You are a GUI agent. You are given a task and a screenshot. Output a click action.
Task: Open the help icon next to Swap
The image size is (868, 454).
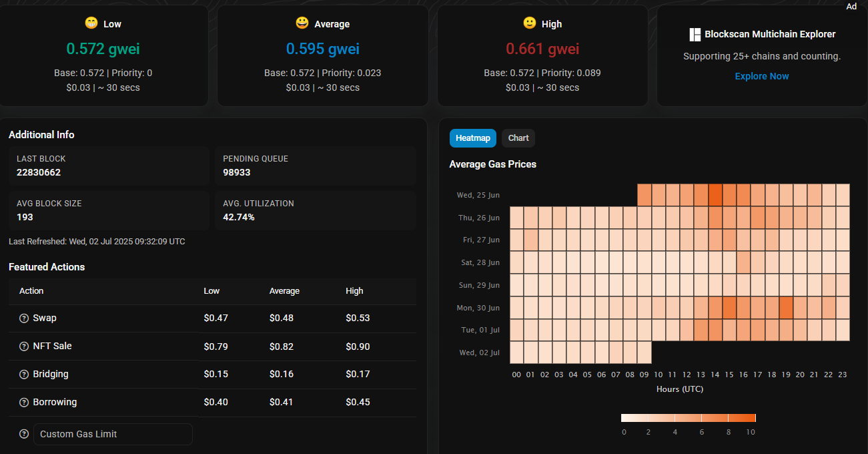[x=24, y=318]
